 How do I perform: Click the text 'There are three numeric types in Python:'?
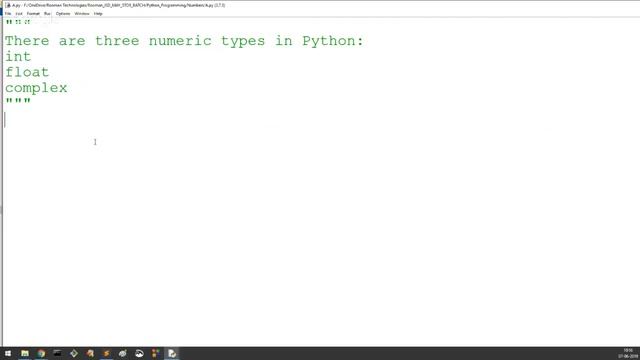(184, 41)
